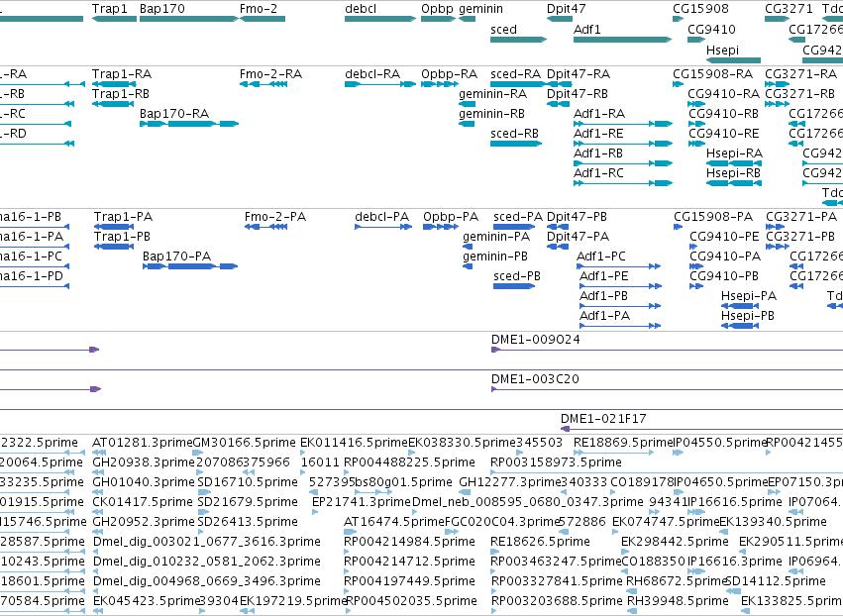Click the CG9410-RE transcript label
Image resolution: width=843 pixels, height=616 pixels.
pyautogui.click(x=723, y=134)
